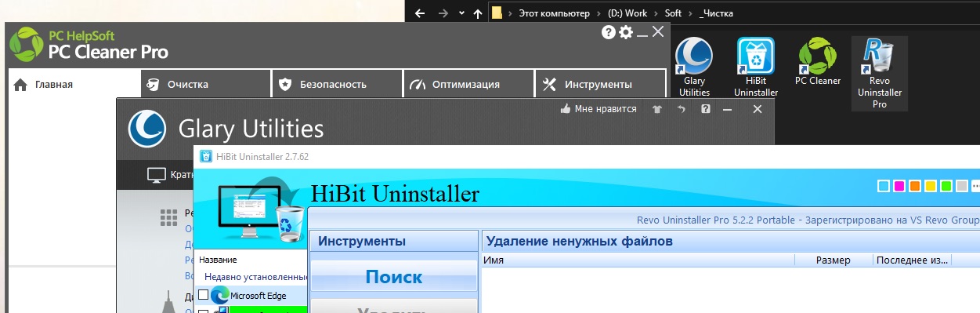Click HiBit Uninstaller title bar icon
Screen dimensions: 980x313
tap(205, 156)
